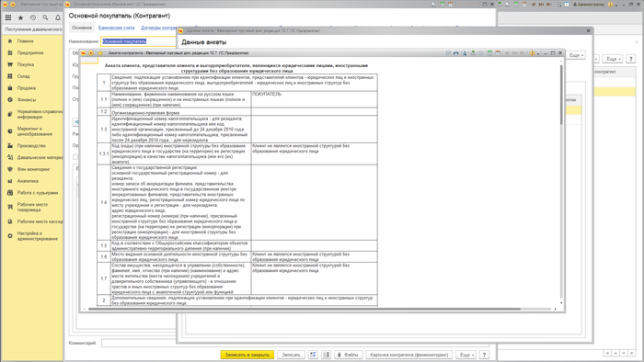Open Продажа section in sidebar

click(27, 88)
